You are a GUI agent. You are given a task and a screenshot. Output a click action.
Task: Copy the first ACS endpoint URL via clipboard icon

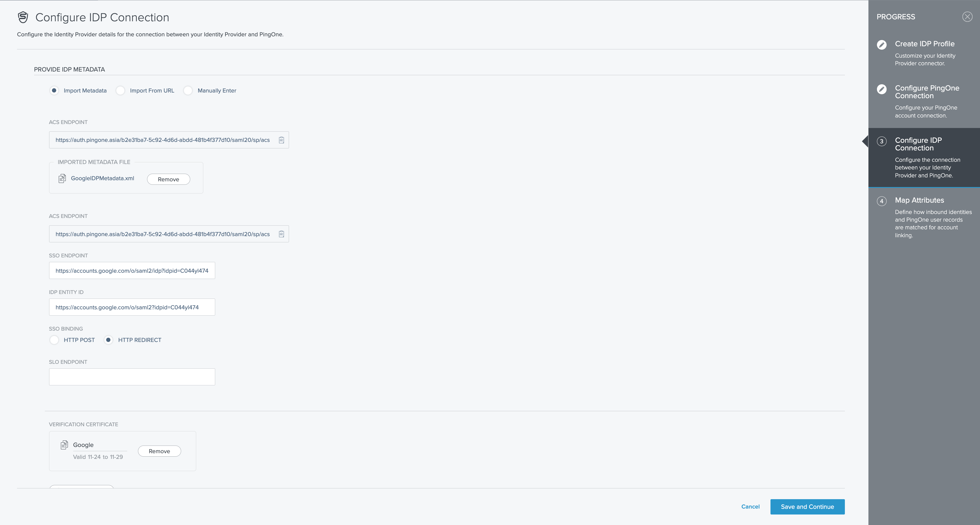click(x=281, y=140)
